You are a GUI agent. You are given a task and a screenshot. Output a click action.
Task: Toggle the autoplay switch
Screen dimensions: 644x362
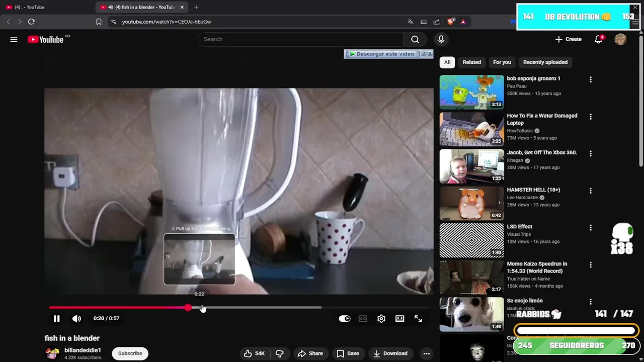tap(344, 318)
